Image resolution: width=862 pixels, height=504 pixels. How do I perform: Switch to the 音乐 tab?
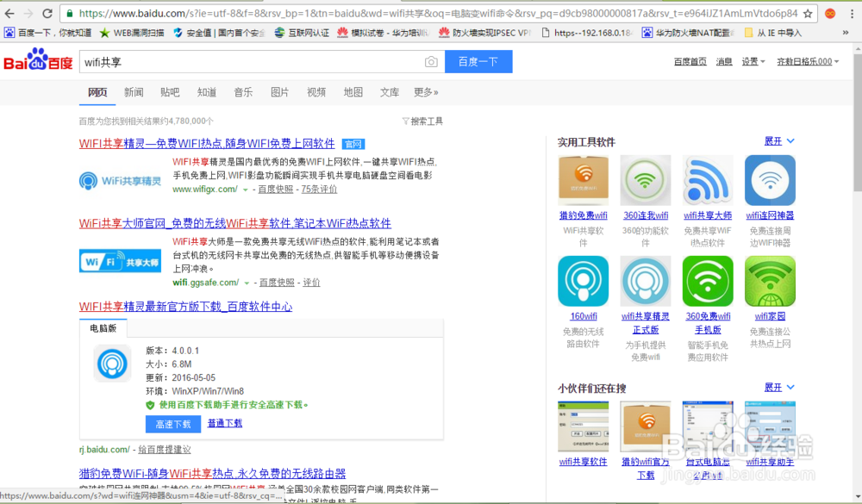[243, 92]
